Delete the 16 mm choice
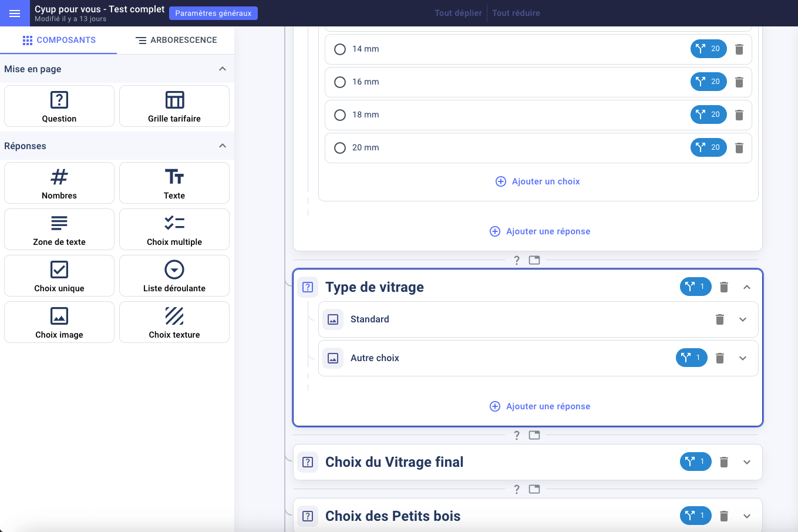This screenshot has width=798, height=532. (x=739, y=82)
